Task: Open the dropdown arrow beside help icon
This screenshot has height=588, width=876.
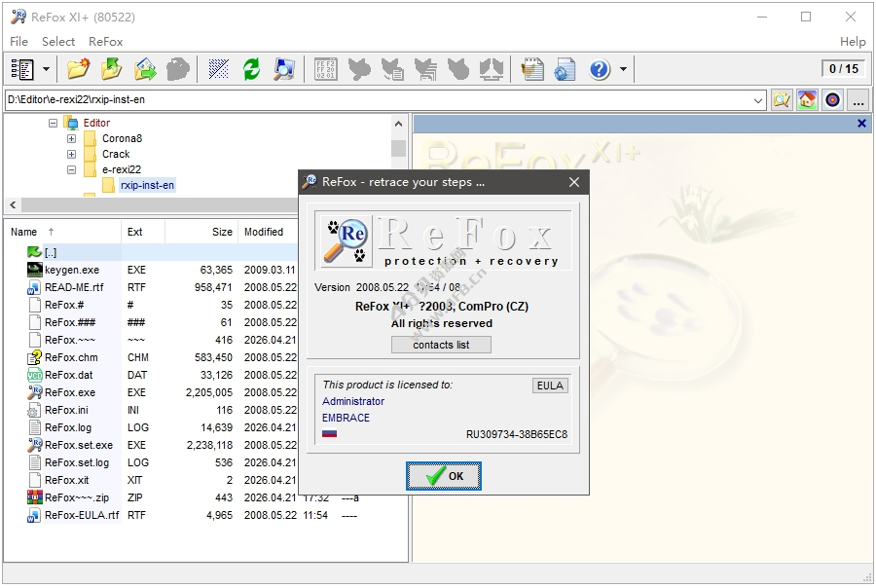Action: [624, 69]
